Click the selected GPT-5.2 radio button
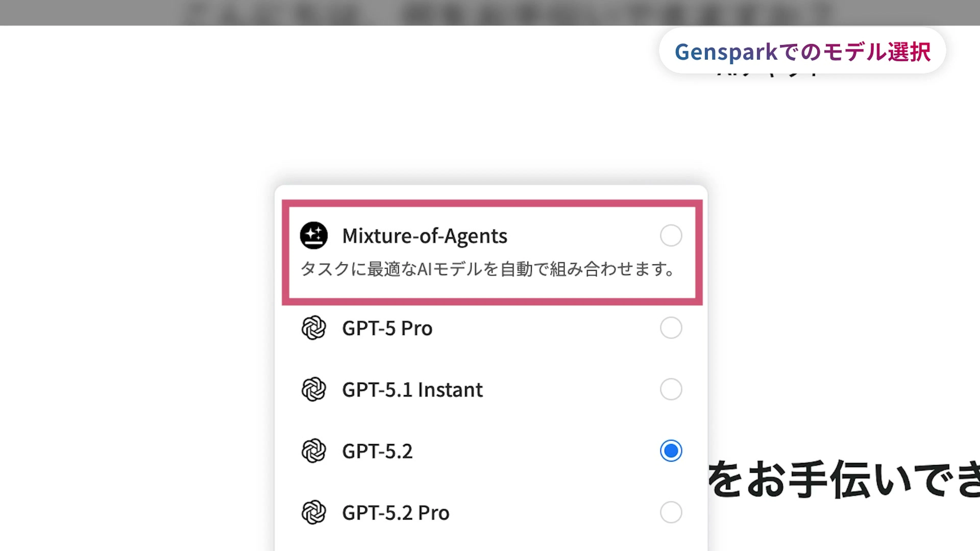Viewport: 980px width, 551px height. pyautogui.click(x=671, y=451)
